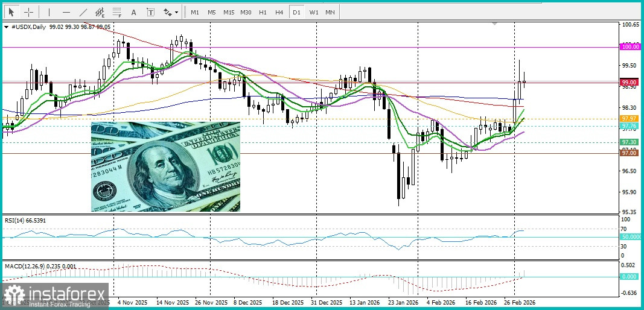Switch chart to H4 timeframe

click(x=279, y=12)
